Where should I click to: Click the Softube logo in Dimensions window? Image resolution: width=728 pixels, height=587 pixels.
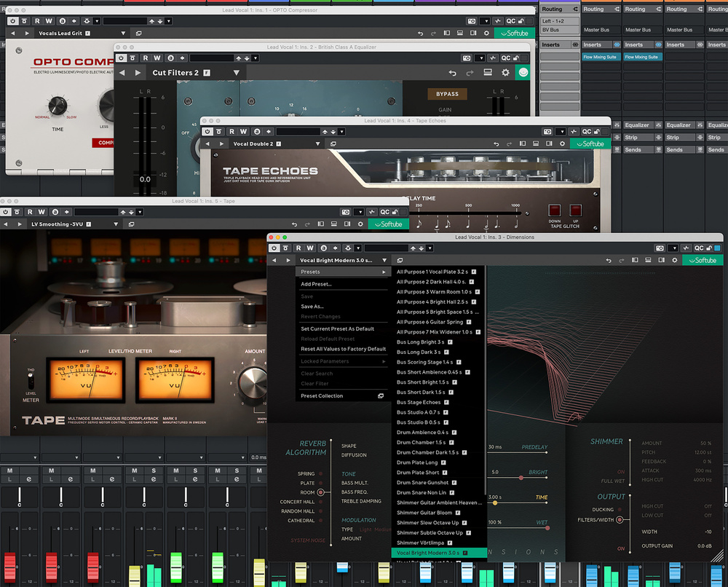[x=703, y=260]
